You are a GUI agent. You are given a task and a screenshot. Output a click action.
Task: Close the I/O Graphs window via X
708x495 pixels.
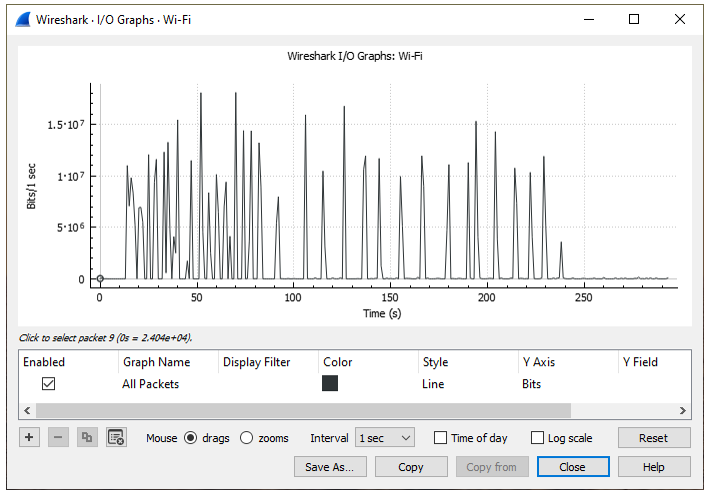(x=680, y=19)
